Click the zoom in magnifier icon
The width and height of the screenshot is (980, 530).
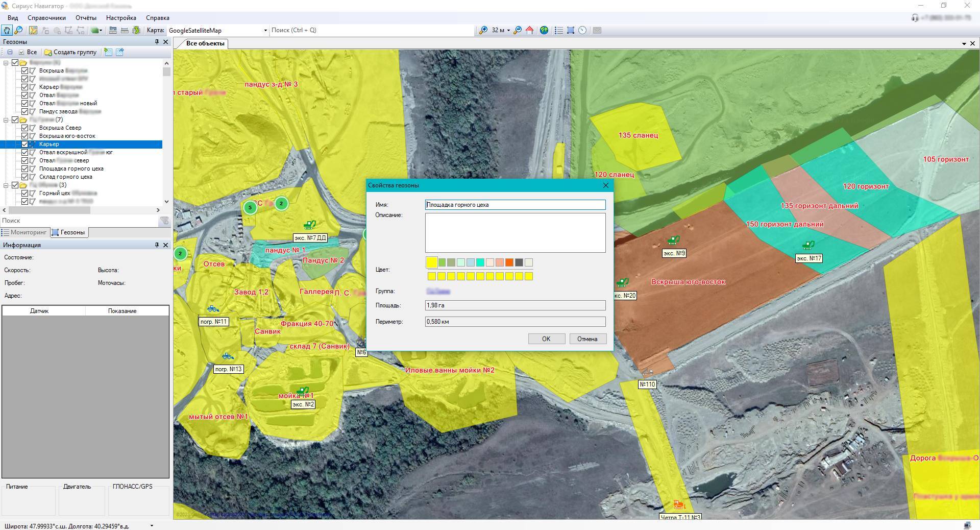tap(483, 30)
